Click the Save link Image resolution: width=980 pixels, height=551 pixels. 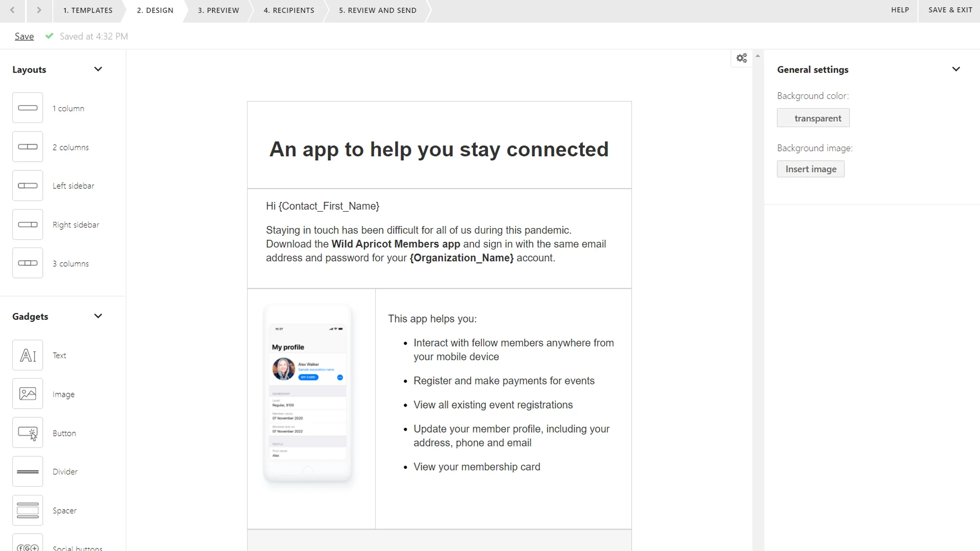pyautogui.click(x=24, y=36)
